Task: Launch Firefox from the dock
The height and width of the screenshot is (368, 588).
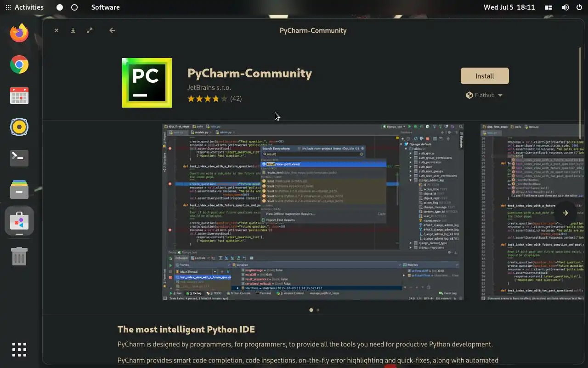Action: pyautogui.click(x=19, y=33)
